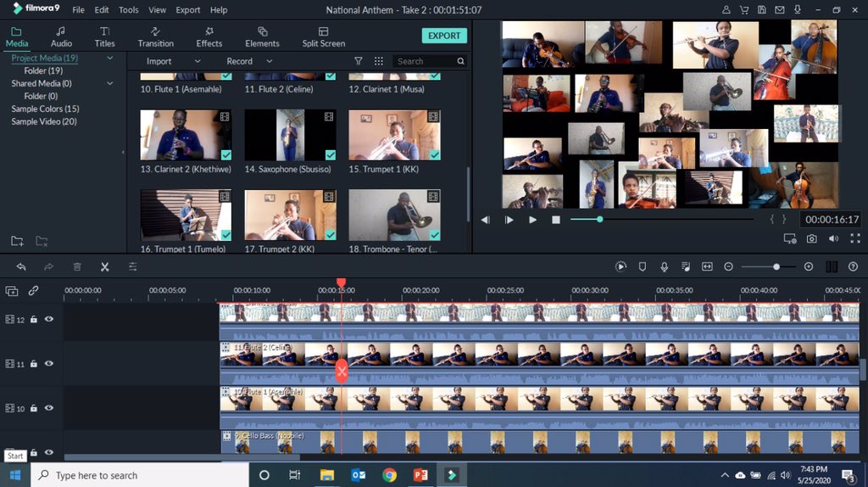
Task: Click the add track manager icon
Action: [12, 290]
